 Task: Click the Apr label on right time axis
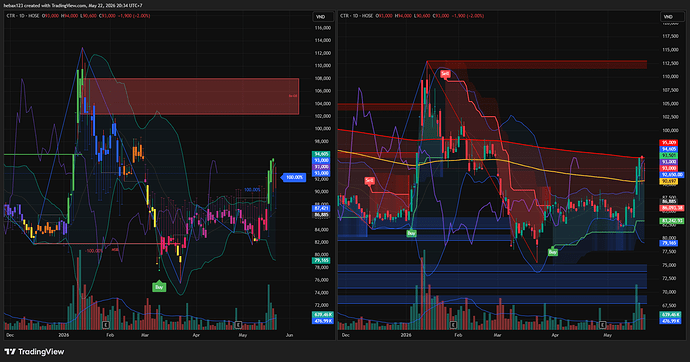pos(555,335)
